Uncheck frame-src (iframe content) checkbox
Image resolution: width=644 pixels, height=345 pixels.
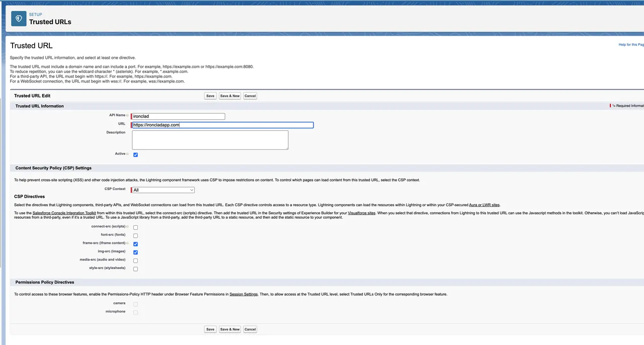point(135,244)
